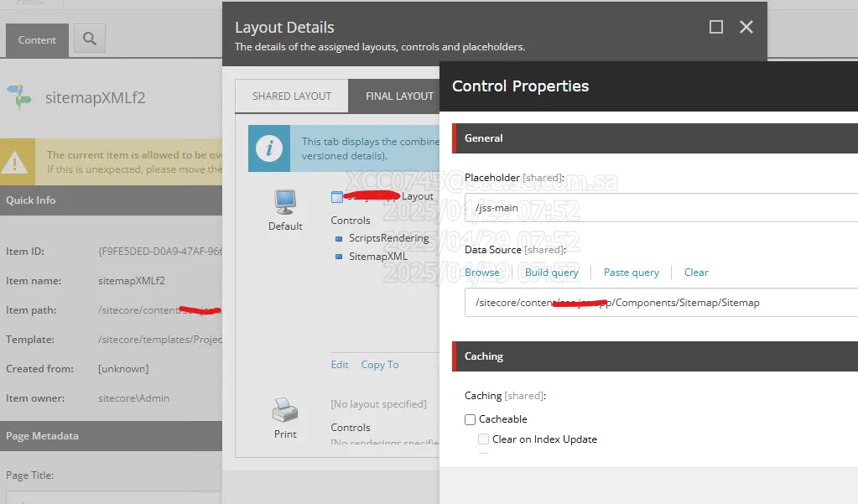The width and height of the screenshot is (858, 504).
Task: Open the search magnifier icon
Action: (89, 39)
